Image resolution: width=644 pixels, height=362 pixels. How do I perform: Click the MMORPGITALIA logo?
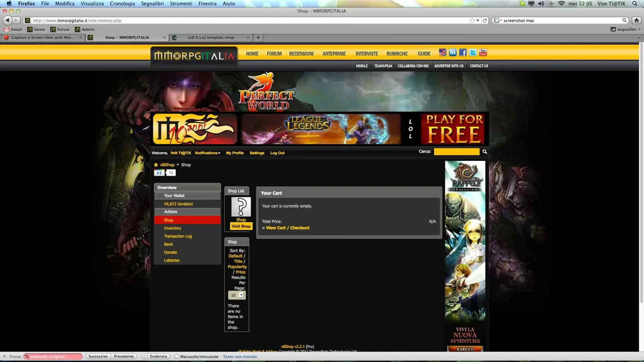194,56
